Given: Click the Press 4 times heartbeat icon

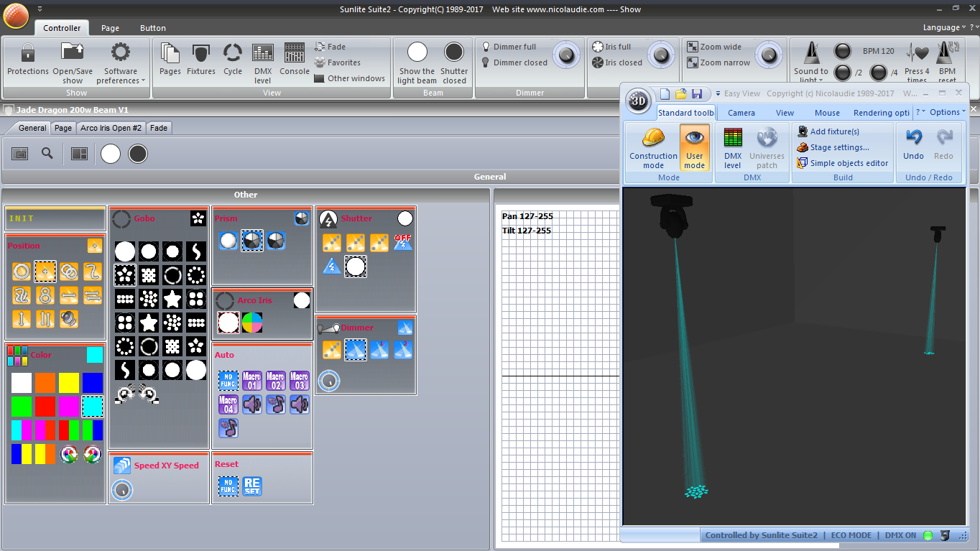Looking at the screenshot, I should (917, 62).
